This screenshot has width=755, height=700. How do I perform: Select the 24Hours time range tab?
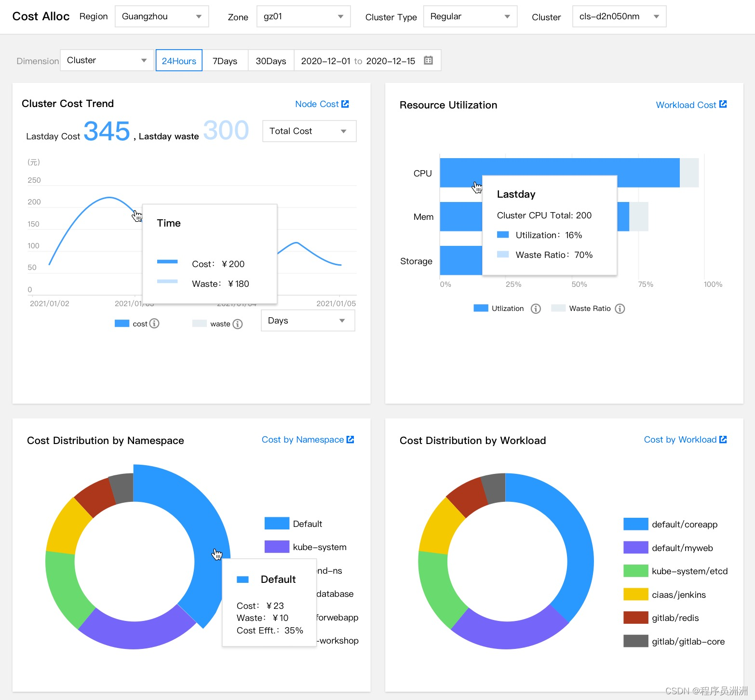(x=179, y=61)
